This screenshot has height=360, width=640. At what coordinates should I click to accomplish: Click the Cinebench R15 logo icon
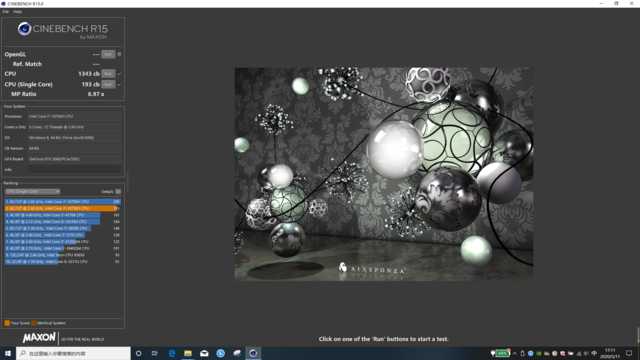point(24,29)
